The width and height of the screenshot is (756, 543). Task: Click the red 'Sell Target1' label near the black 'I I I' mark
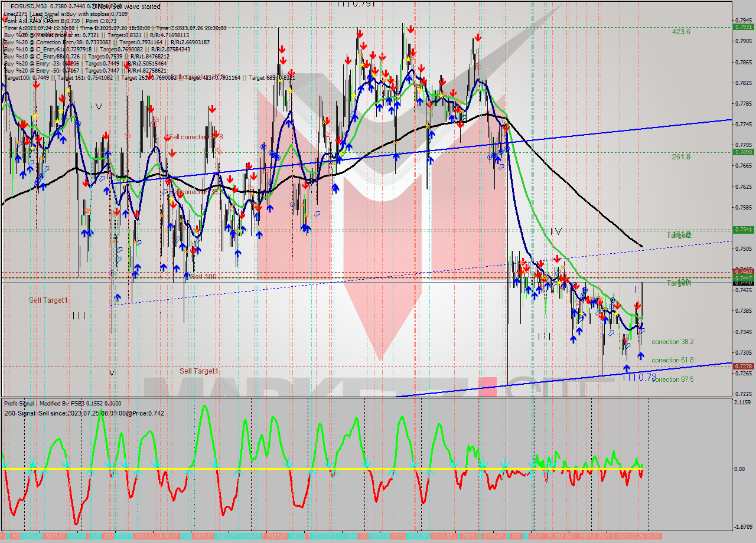coord(48,300)
